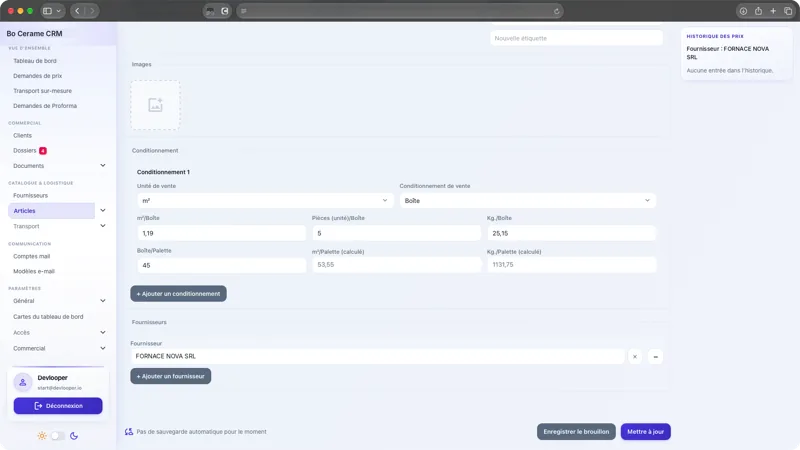The height and width of the screenshot is (450, 800).
Task: Expand the Accès settings chevron
Action: point(103,333)
